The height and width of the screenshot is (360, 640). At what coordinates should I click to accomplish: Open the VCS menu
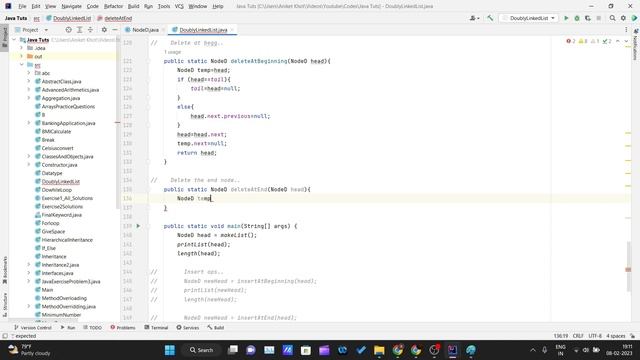pos(179,6)
